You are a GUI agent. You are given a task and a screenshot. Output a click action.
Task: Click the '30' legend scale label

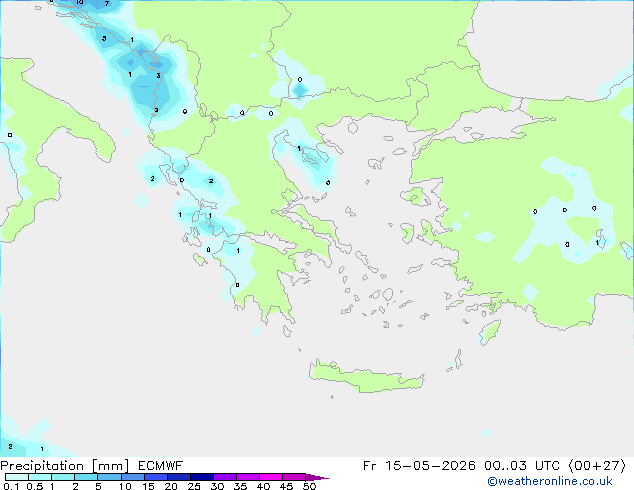(x=217, y=486)
